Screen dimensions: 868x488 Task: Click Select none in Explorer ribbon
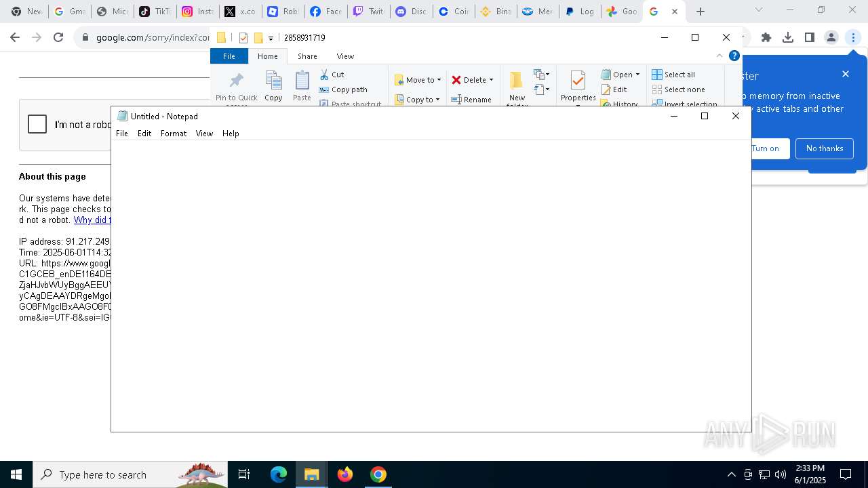click(679, 89)
